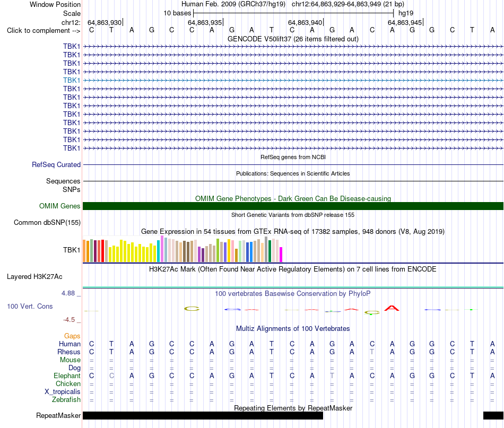Open 'Repeating Elements by RepeatMasker' title
This screenshot has width=504, height=428.
coord(293,408)
